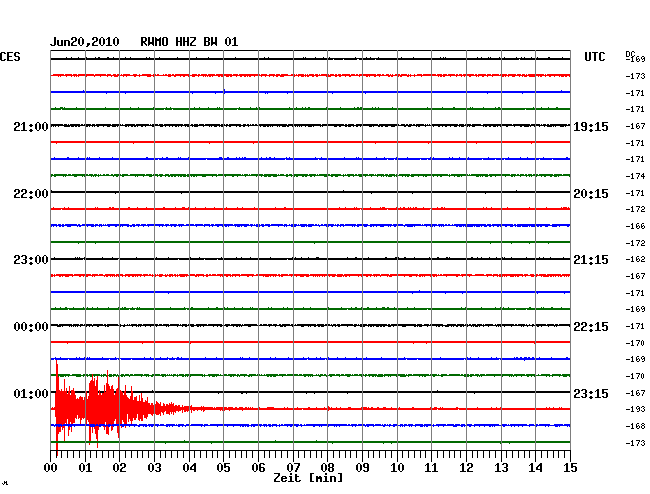The height and width of the screenshot is (494, 650).
Task: Select the "01:00" local time label
Action: 31,393
